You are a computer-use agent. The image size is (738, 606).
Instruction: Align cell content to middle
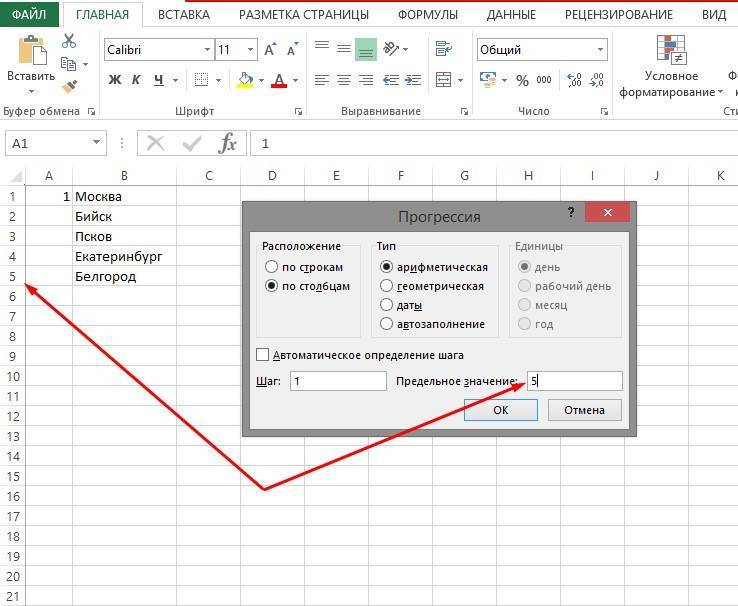click(344, 48)
